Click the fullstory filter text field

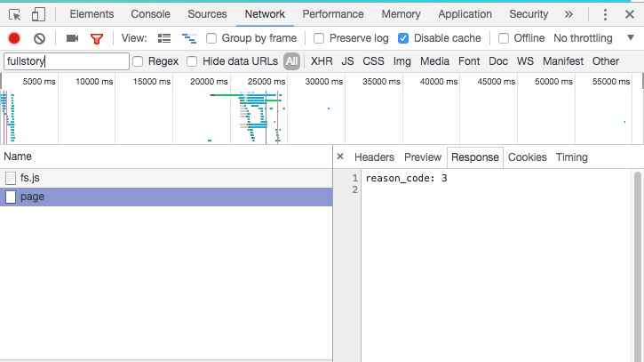66,61
